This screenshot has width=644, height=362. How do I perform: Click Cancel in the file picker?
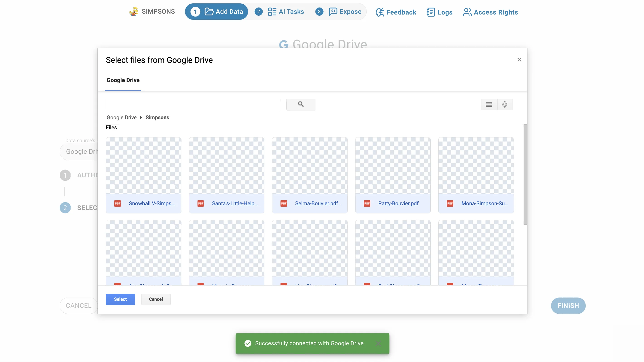[x=156, y=299]
